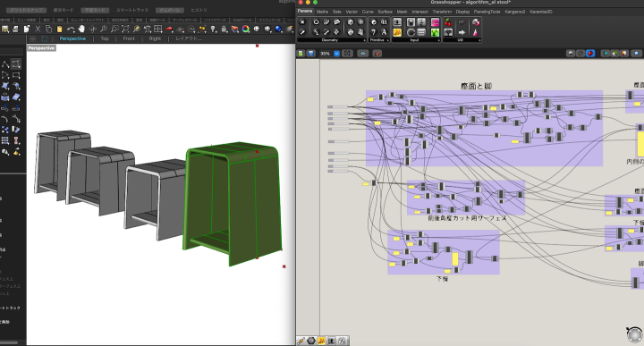Click the 座面と脚 group in Grasshopper canvas

484,128
